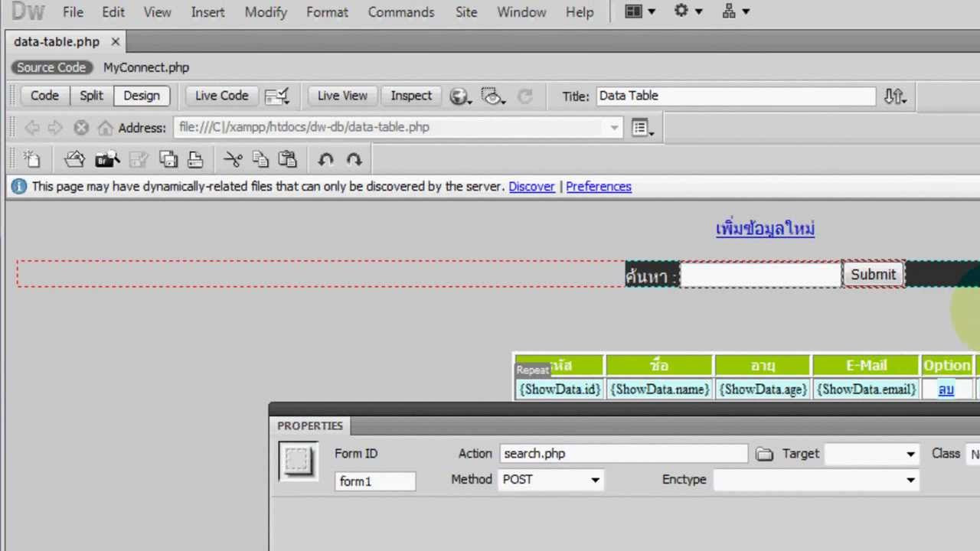980x551 pixels.
Task: Open the Commands menu
Action: 401,12
